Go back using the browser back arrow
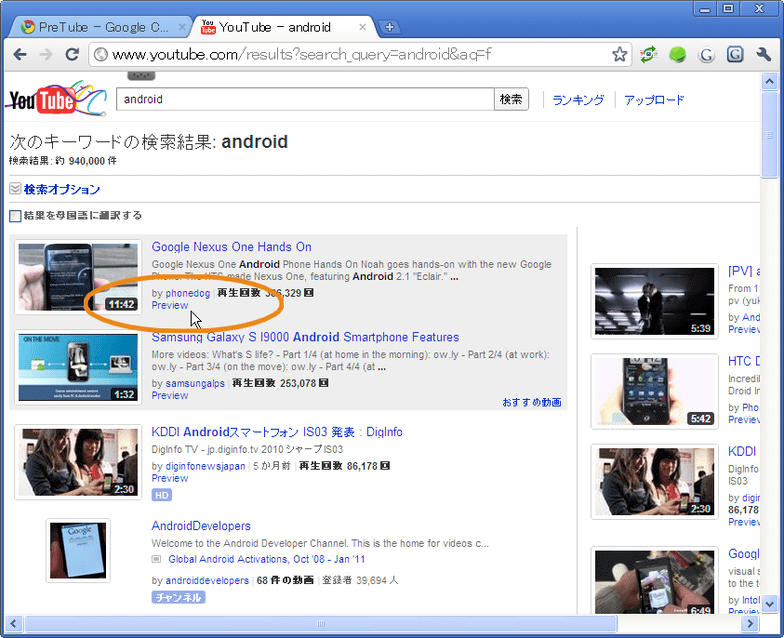The image size is (784, 638). (20, 54)
